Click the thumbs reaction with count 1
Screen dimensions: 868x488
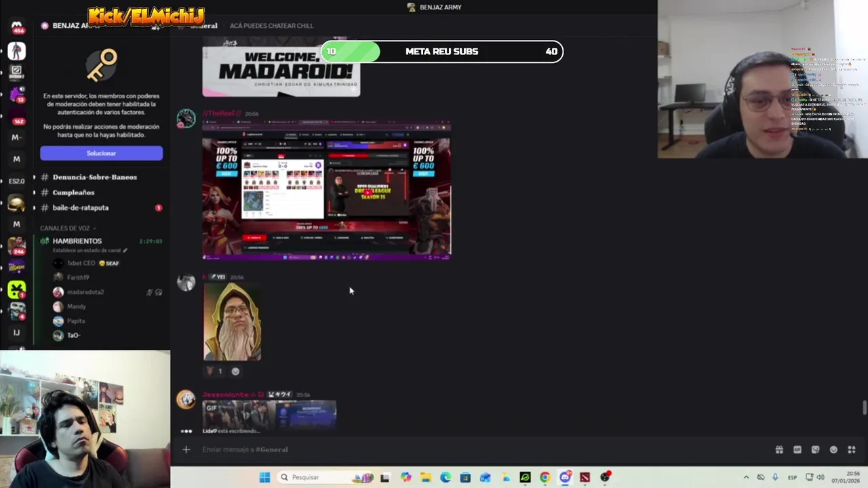coord(214,371)
